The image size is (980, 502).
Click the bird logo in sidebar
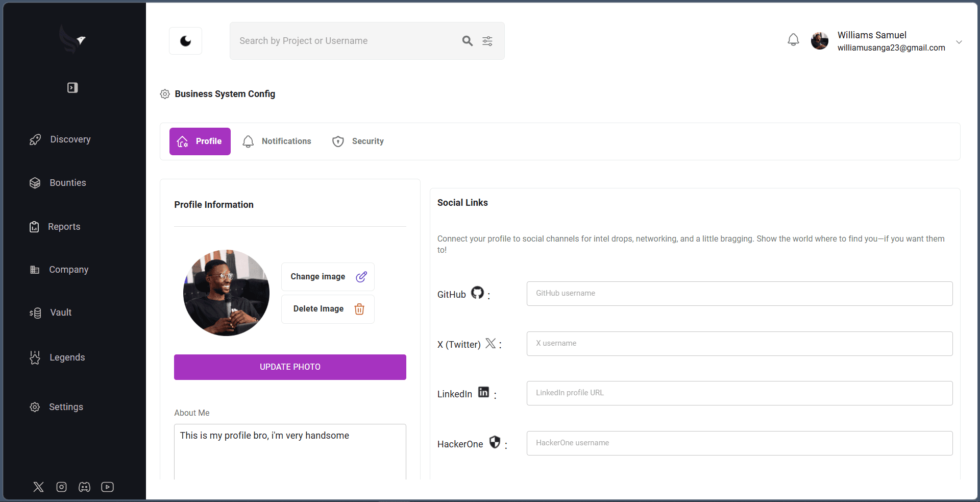72,39
